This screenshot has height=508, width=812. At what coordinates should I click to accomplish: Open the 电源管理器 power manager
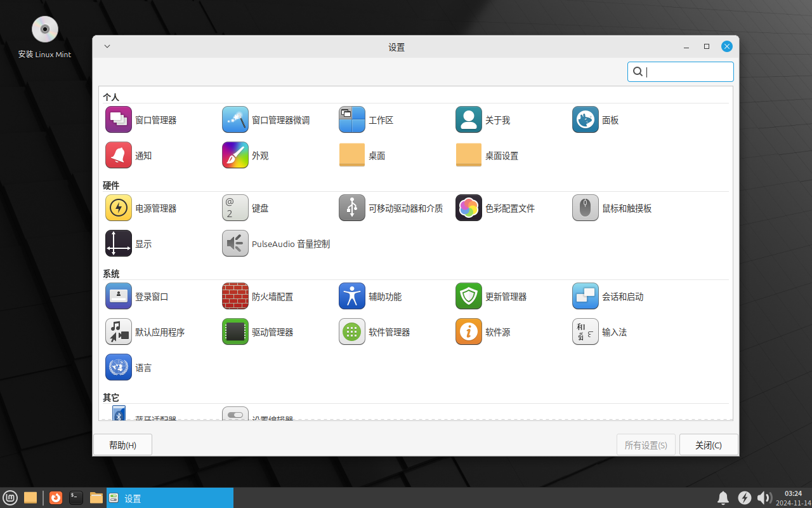pyautogui.click(x=141, y=208)
